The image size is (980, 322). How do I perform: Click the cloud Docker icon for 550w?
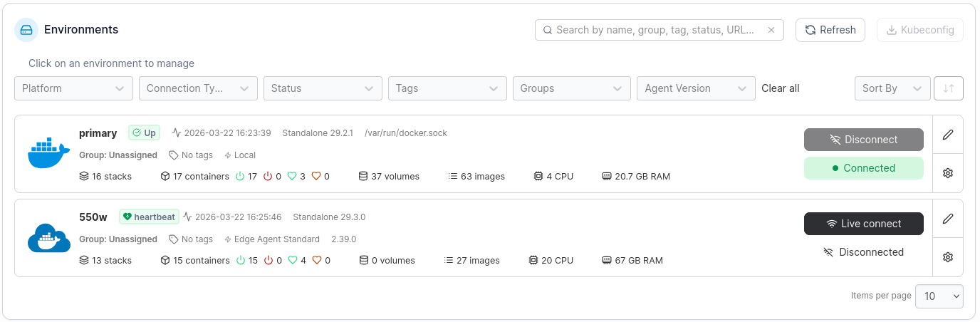coord(48,238)
